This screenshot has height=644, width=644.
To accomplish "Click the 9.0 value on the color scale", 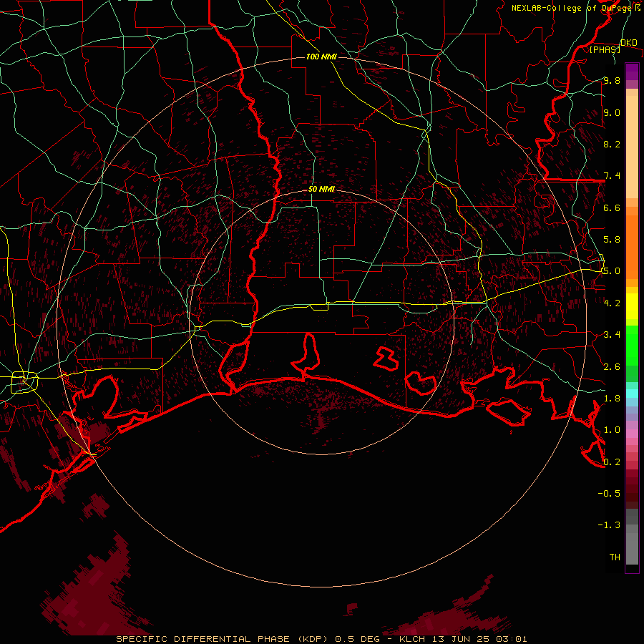I will tap(612, 112).
